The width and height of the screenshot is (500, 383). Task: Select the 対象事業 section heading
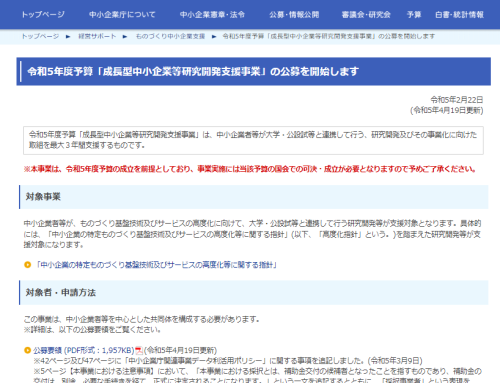pos(43,197)
